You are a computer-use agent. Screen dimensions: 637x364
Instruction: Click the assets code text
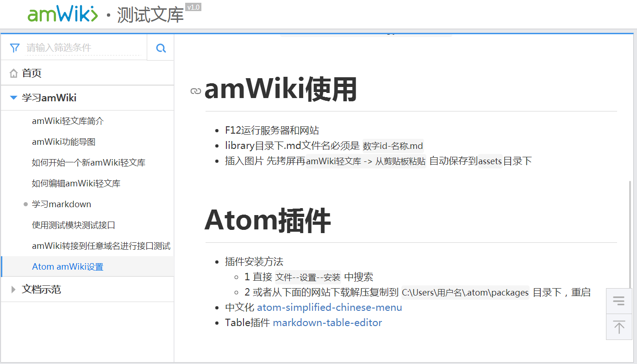tap(490, 161)
